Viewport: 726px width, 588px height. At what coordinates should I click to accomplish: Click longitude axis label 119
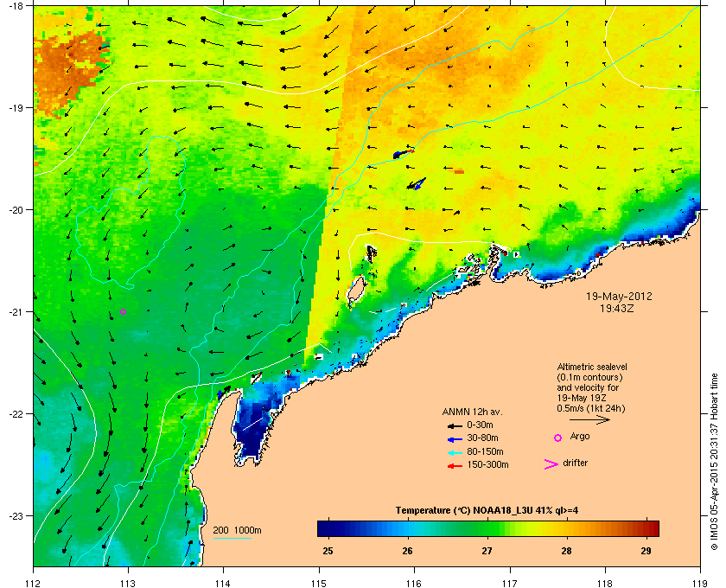coord(700,583)
